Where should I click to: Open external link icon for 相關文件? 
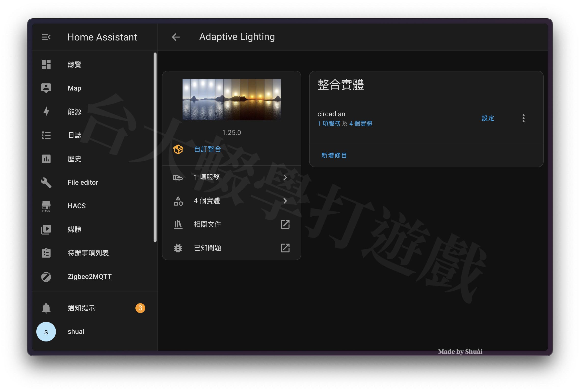285,224
